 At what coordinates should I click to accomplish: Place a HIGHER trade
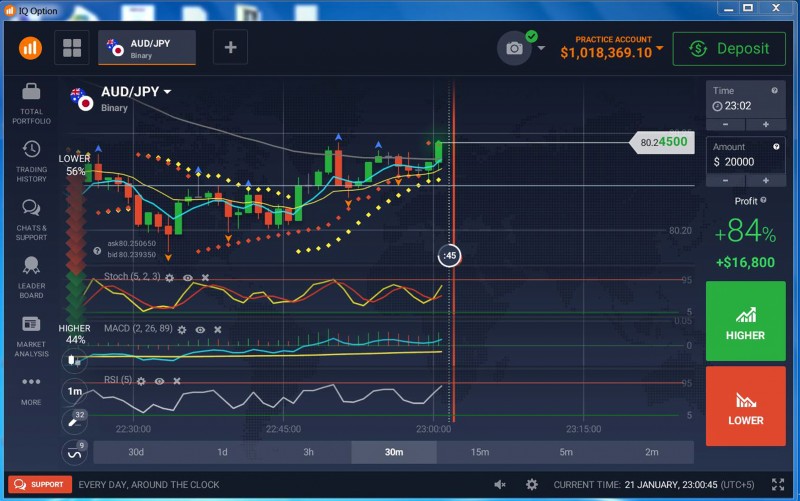click(x=745, y=321)
